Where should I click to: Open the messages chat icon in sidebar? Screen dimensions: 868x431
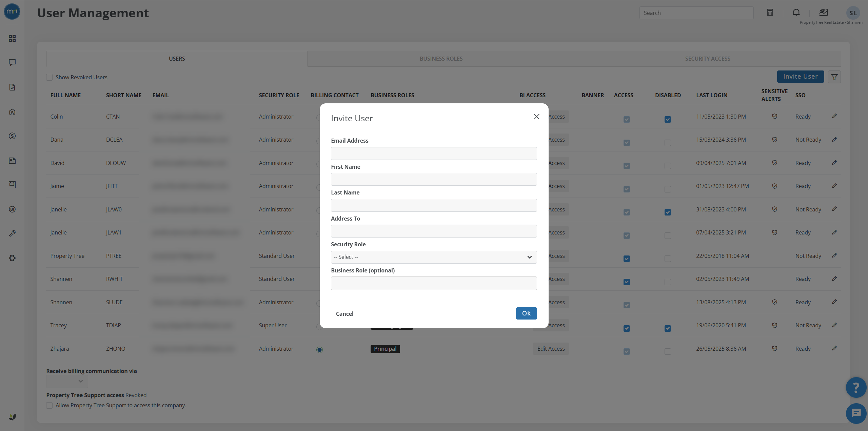coord(12,63)
